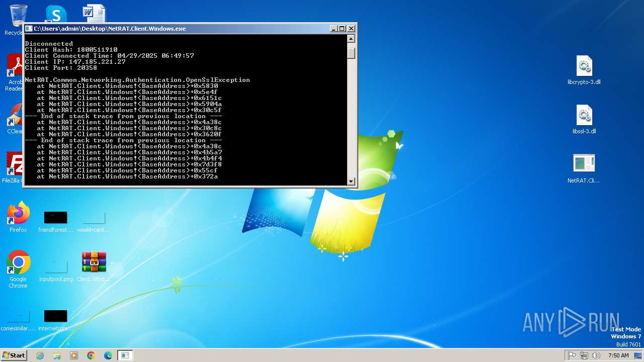The height and width of the screenshot is (362, 644).
Task: Click the stack trace line ending +0x55cf
Action: tap(127, 170)
